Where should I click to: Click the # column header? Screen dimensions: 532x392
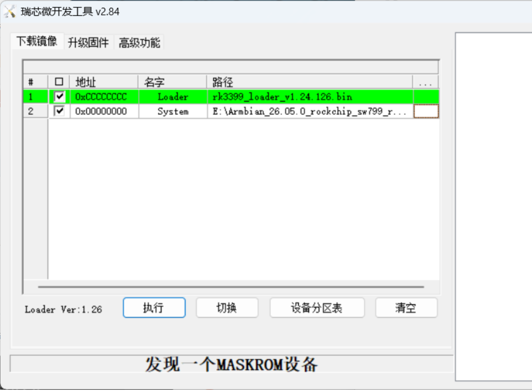coord(35,82)
